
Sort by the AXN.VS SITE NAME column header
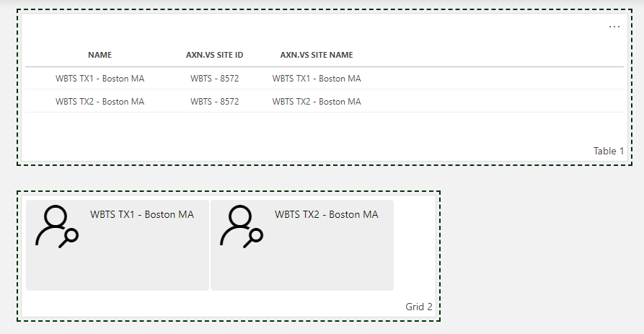click(x=317, y=55)
